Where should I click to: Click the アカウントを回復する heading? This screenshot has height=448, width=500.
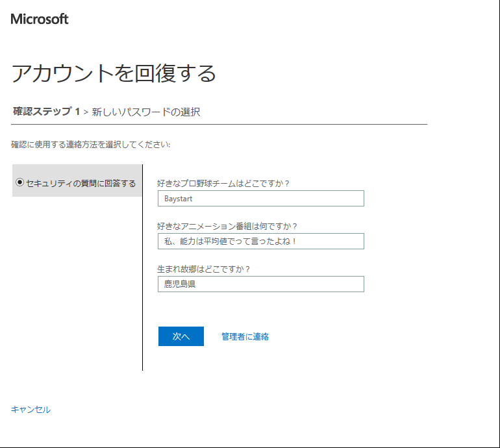pyautogui.click(x=114, y=73)
